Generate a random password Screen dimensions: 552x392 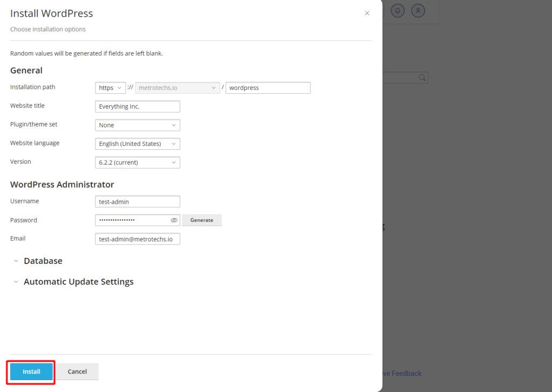click(x=202, y=220)
